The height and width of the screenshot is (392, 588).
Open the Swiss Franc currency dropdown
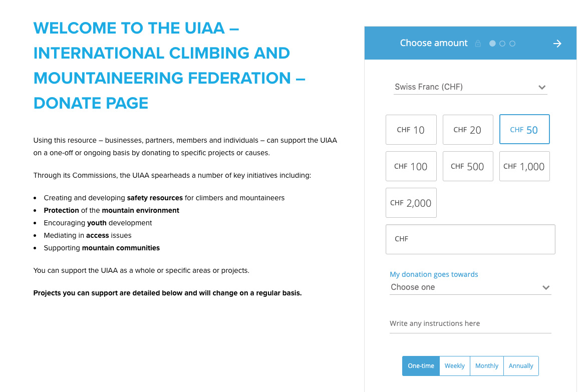pyautogui.click(x=470, y=87)
